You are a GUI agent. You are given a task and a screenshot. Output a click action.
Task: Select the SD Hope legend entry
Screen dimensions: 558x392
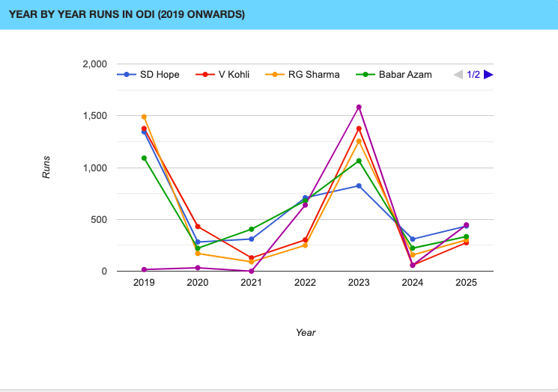point(159,74)
